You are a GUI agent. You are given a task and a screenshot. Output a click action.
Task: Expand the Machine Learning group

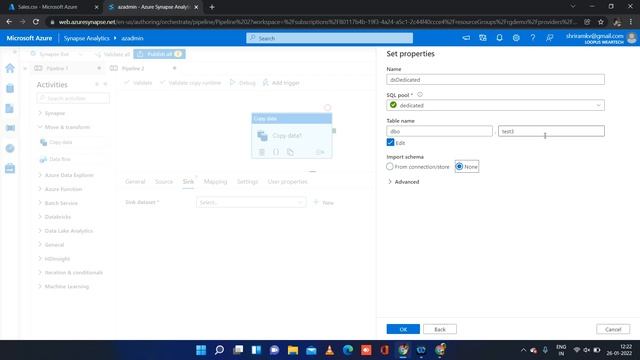pyautogui.click(x=63, y=287)
